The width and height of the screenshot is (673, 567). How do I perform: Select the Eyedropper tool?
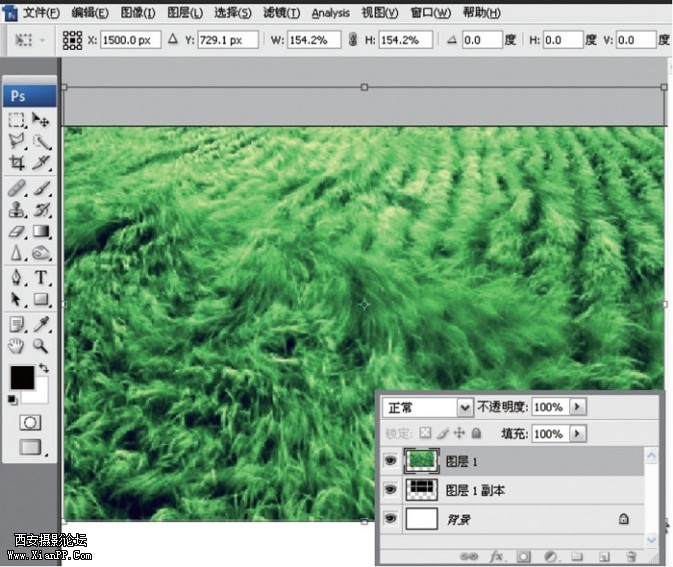coord(41,324)
